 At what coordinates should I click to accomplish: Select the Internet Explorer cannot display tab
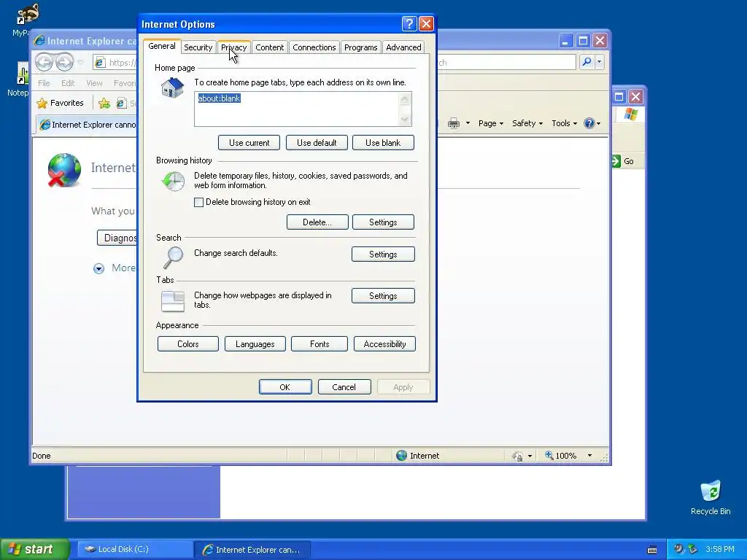(88, 125)
